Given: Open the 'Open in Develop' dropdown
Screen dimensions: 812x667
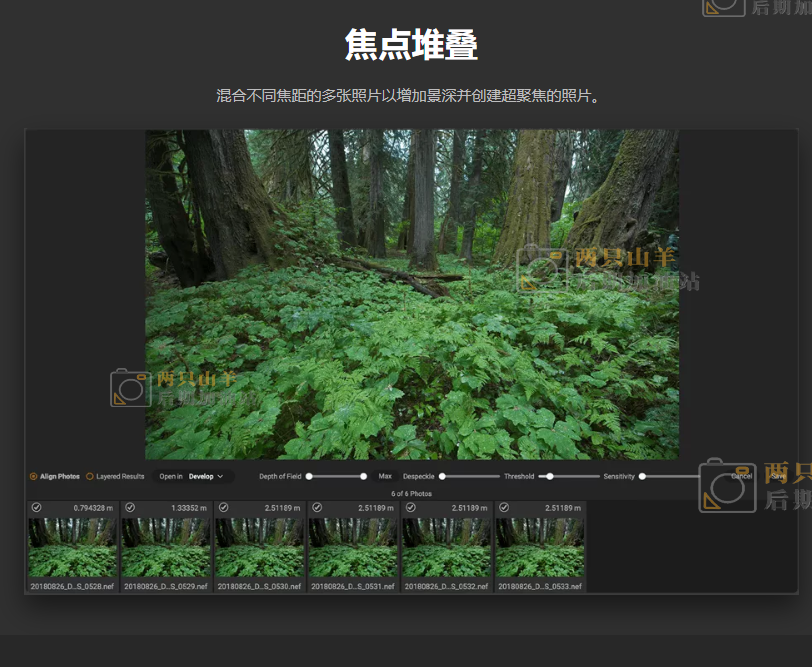Looking at the screenshot, I should pos(198,476).
